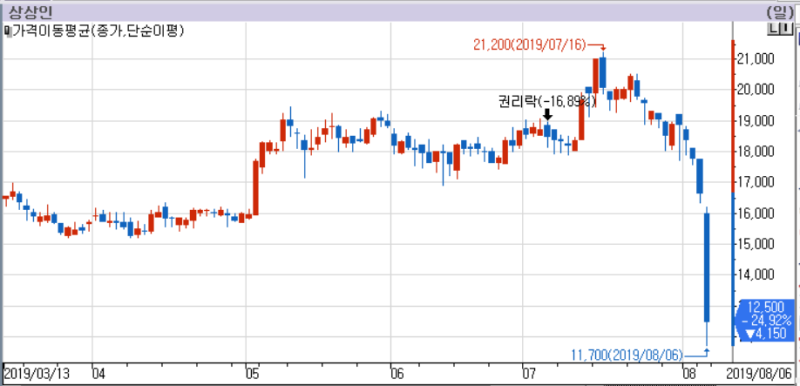800x386 pixels.
Task: Click the black 권리락 down-arrow marker
Action: [547, 114]
